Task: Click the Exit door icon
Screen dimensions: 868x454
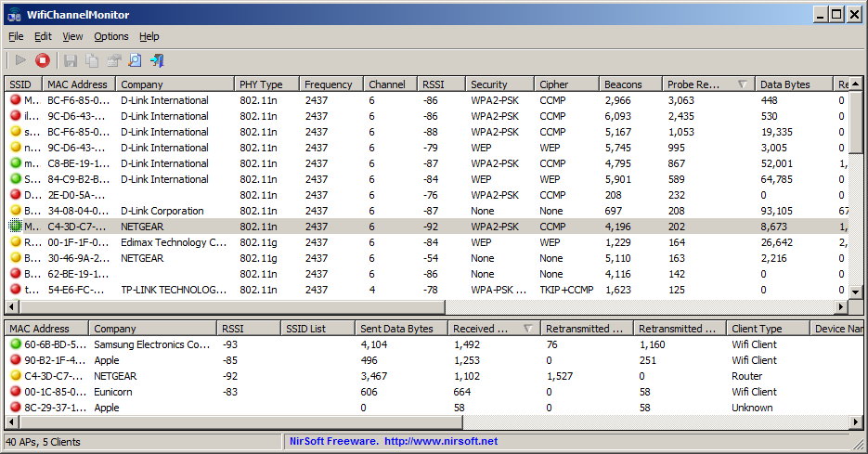Action: tap(157, 60)
